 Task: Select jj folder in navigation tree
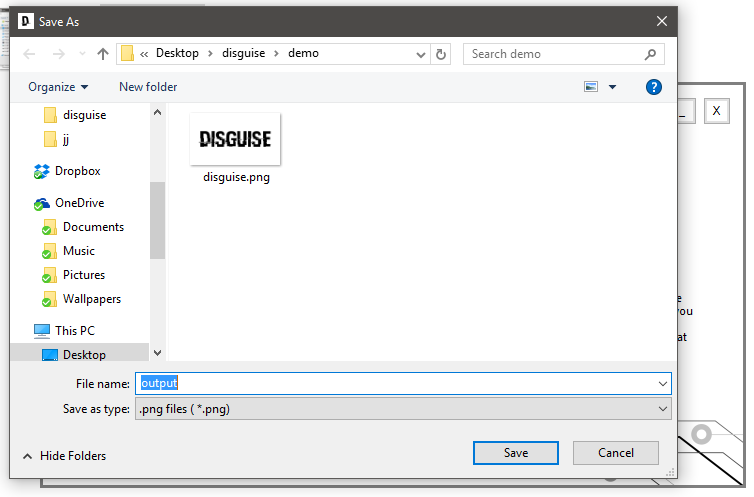click(x=66, y=139)
